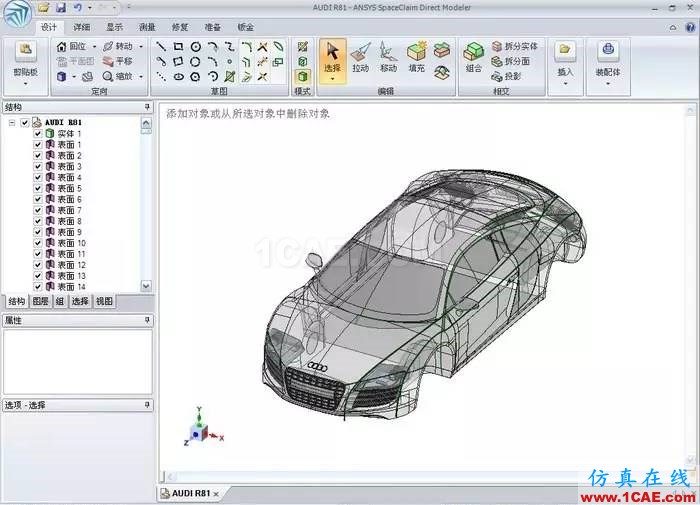Switch to the 选择 panel tab

coord(80,301)
